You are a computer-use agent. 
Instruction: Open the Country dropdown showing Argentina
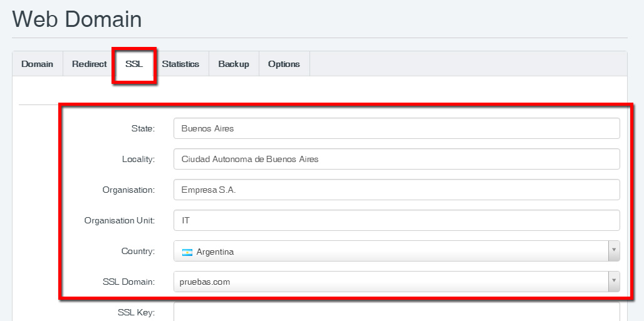pos(397,251)
